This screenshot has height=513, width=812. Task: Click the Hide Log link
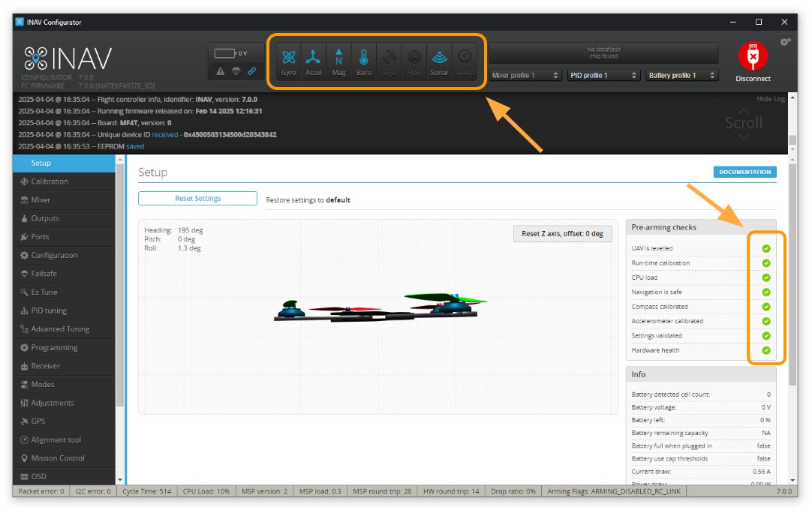(x=771, y=99)
